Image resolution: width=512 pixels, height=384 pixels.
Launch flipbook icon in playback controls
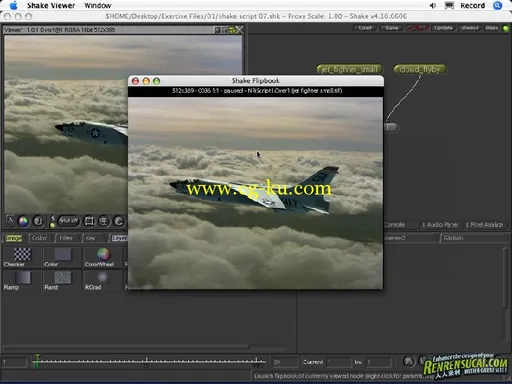[x=409, y=361]
